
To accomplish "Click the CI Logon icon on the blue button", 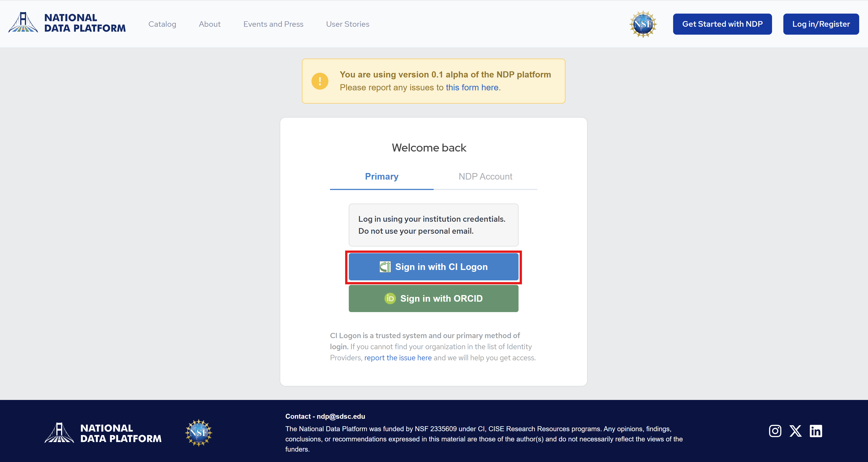I will click(385, 267).
